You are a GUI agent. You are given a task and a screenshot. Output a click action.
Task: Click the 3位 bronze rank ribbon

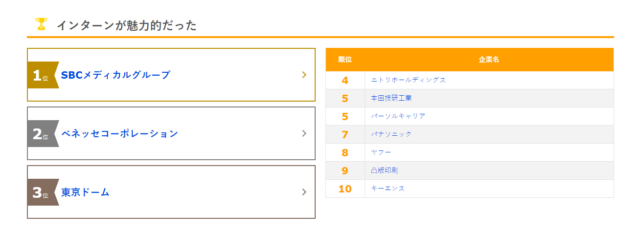pos(43,192)
